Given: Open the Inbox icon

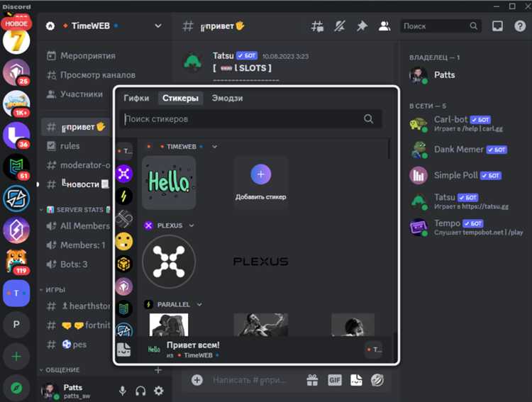Looking at the screenshot, I should coord(497,26).
